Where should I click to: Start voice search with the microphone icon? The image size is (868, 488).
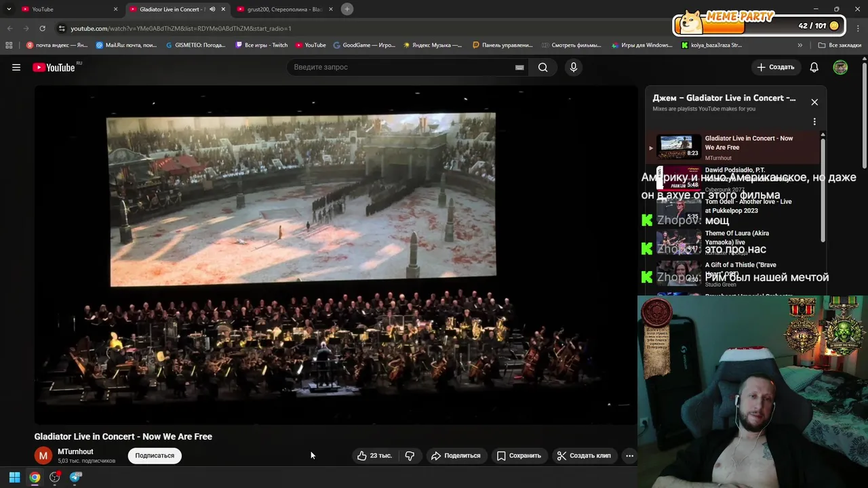pos(574,67)
